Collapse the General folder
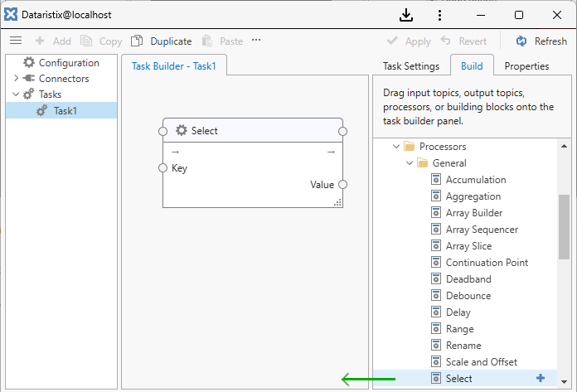577x392 pixels. [x=408, y=163]
